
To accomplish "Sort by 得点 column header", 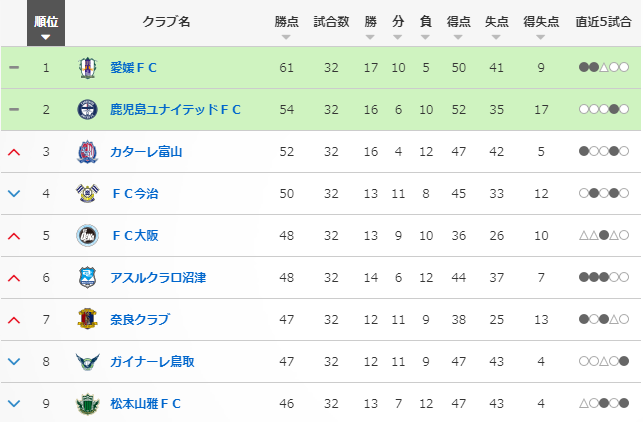I will click(x=459, y=22).
